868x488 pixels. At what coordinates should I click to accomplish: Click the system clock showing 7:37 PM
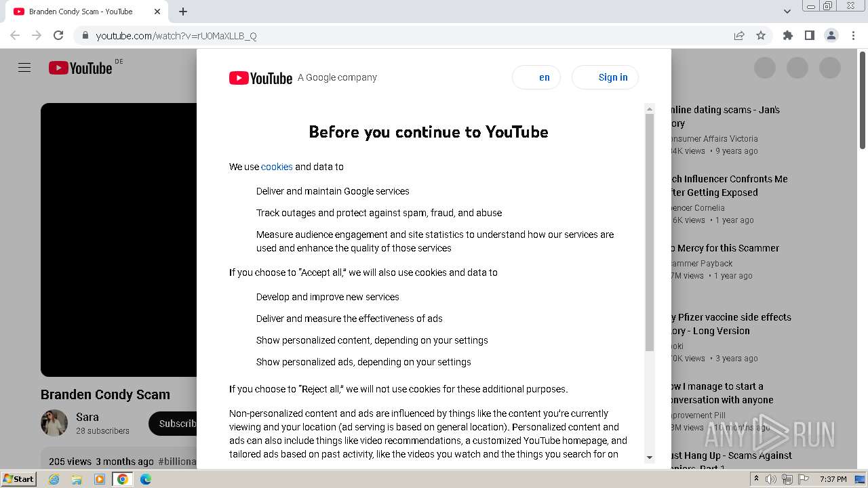pyautogui.click(x=833, y=479)
